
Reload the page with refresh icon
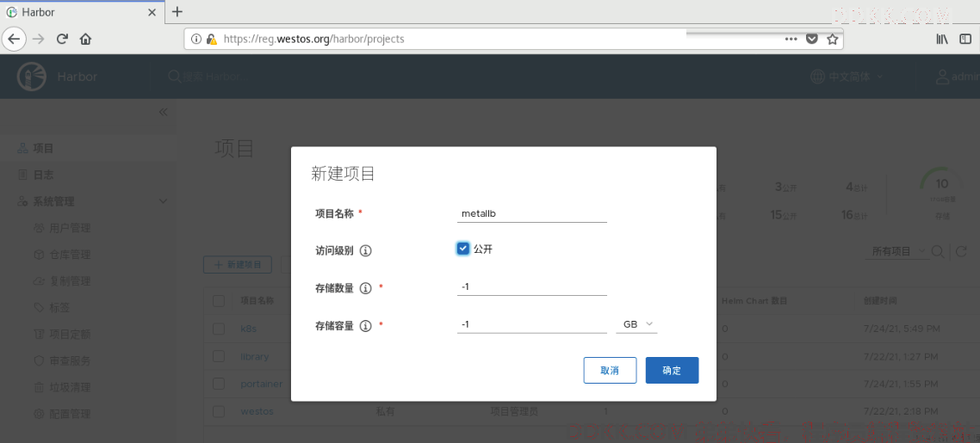coord(62,39)
